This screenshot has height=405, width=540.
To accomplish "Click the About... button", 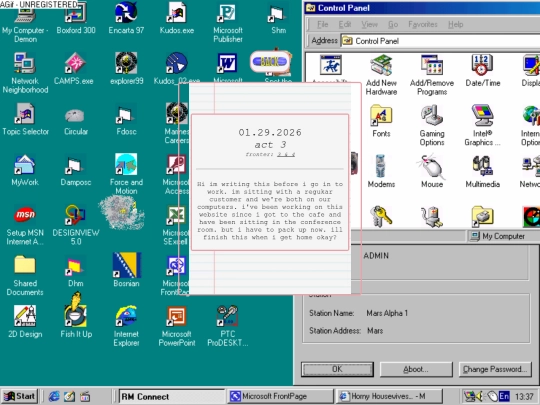I will coord(416,369).
